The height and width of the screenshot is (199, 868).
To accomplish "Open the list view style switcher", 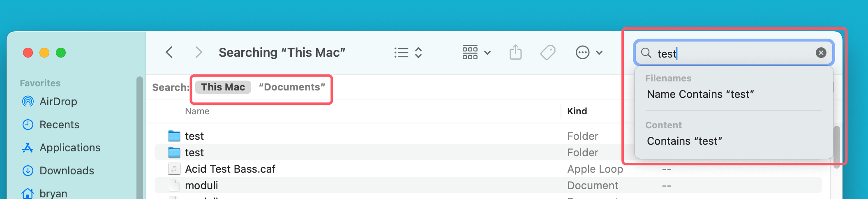I will point(408,53).
